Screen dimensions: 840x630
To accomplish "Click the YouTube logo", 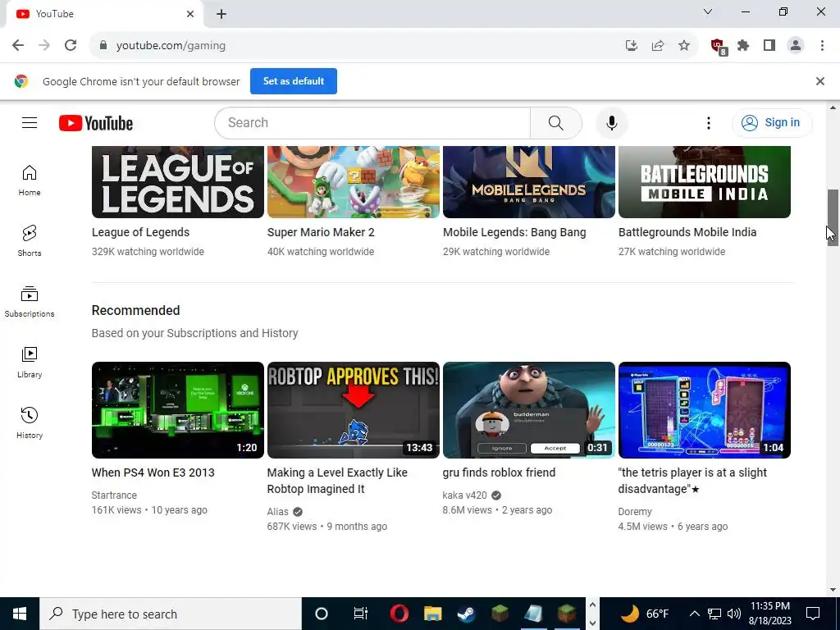I will tap(96, 123).
